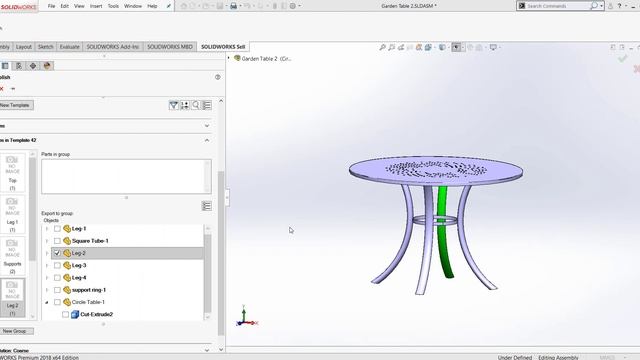
Task: Select the Leg 2 group thumbnail
Action: pos(12,298)
